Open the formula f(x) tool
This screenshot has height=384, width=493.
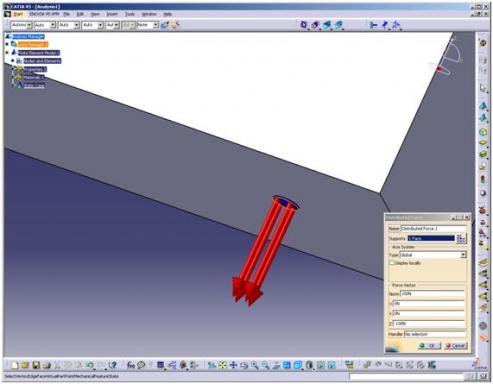(x=130, y=365)
